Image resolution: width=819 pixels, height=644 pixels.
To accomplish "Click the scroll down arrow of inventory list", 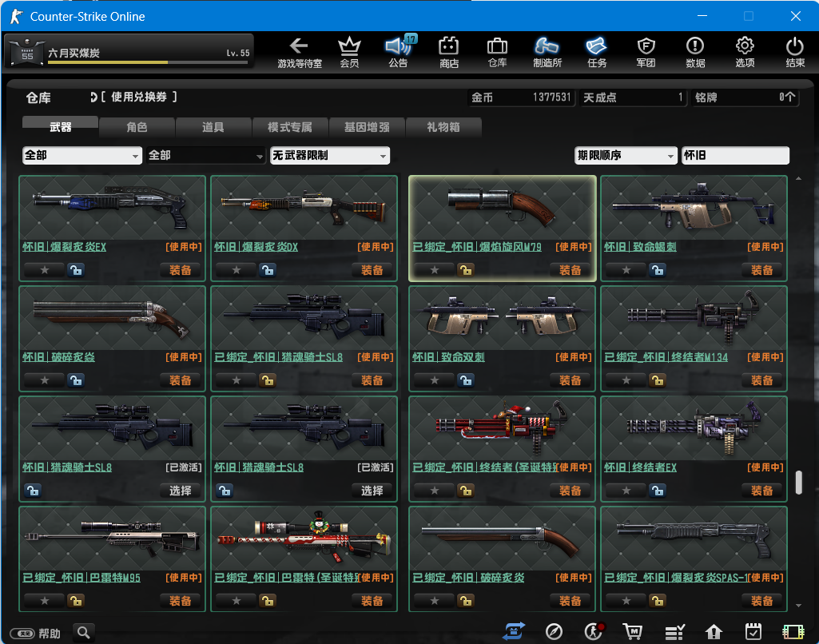I will 799,606.
